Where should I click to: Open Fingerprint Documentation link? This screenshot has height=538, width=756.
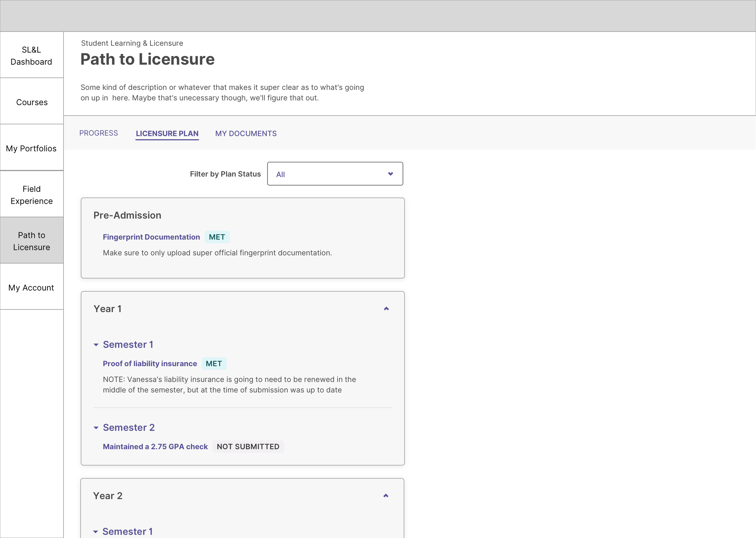coord(151,237)
